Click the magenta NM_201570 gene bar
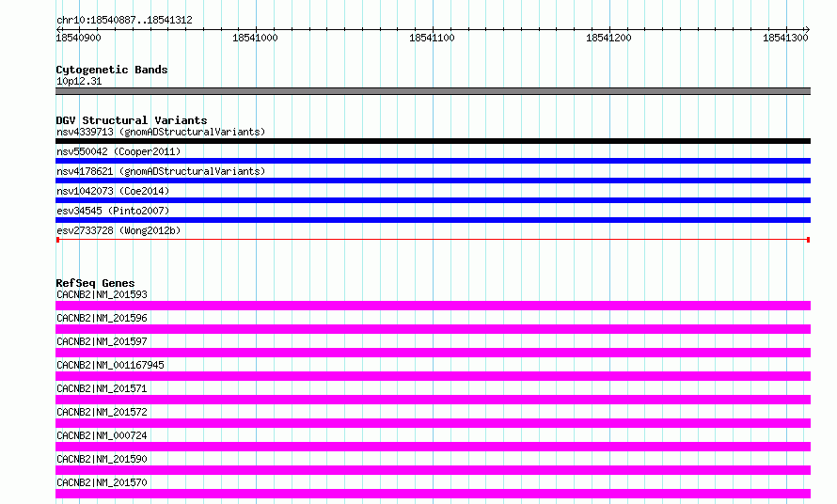Image resolution: width=837 pixels, height=504 pixels. click(433, 494)
